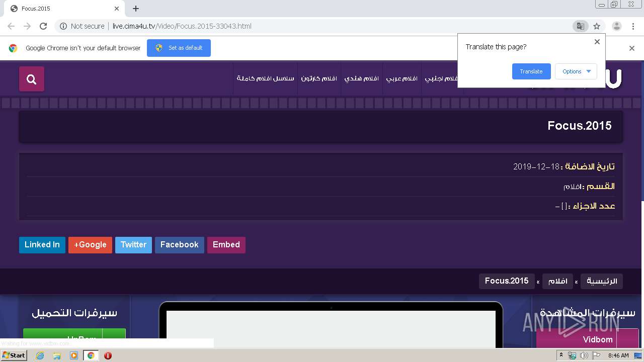This screenshot has height=362, width=644.
Task: Click the Focus.2015 page title heading
Action: point(580,126)
